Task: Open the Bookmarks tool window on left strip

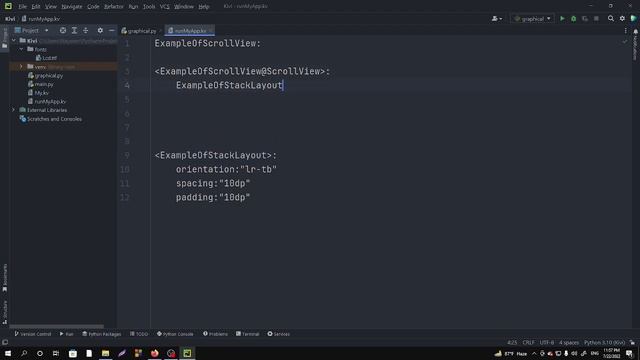Action: click(x=5, y=278)
